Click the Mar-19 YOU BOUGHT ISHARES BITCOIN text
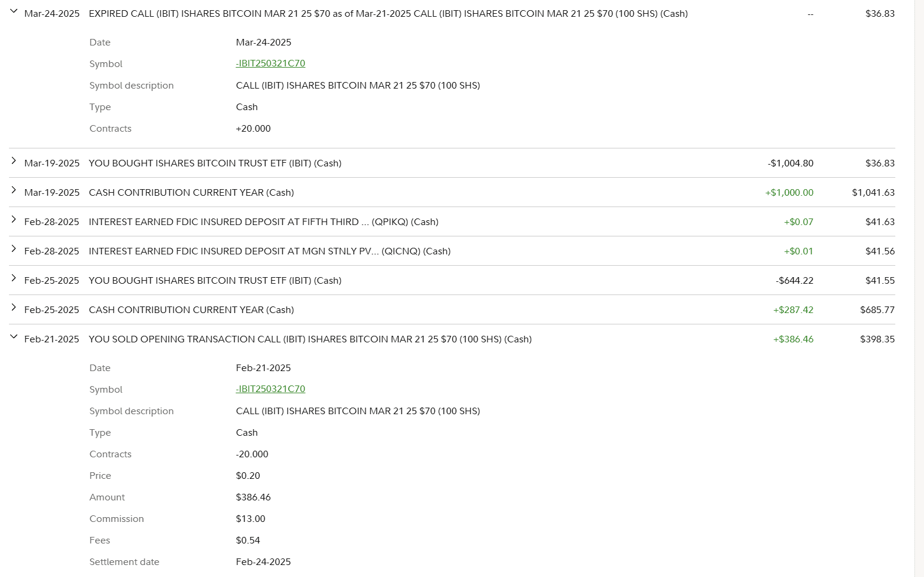The width and height of the screenshot is (924, 577). [x=215, y=163]
